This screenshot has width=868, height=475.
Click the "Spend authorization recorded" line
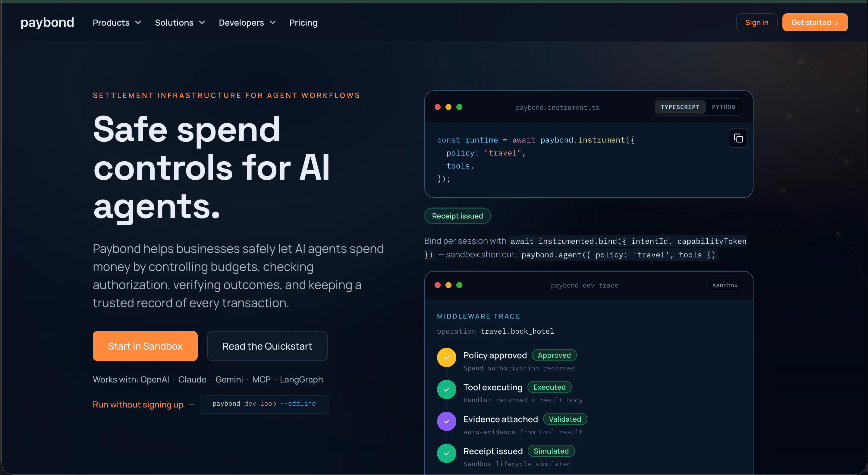[519, 369]
